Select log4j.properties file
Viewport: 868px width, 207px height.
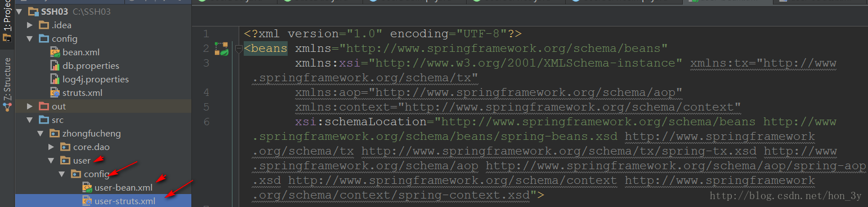95,80
